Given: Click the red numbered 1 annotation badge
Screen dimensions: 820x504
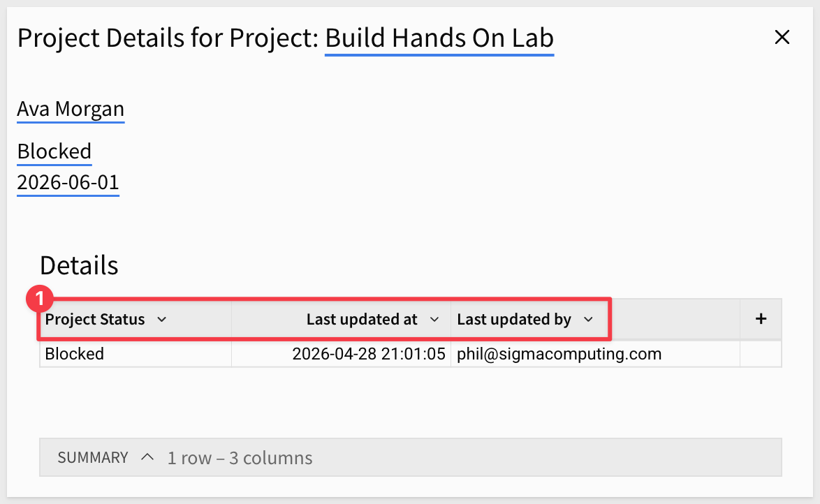Looking at the screenshot, I should (39, 299).
